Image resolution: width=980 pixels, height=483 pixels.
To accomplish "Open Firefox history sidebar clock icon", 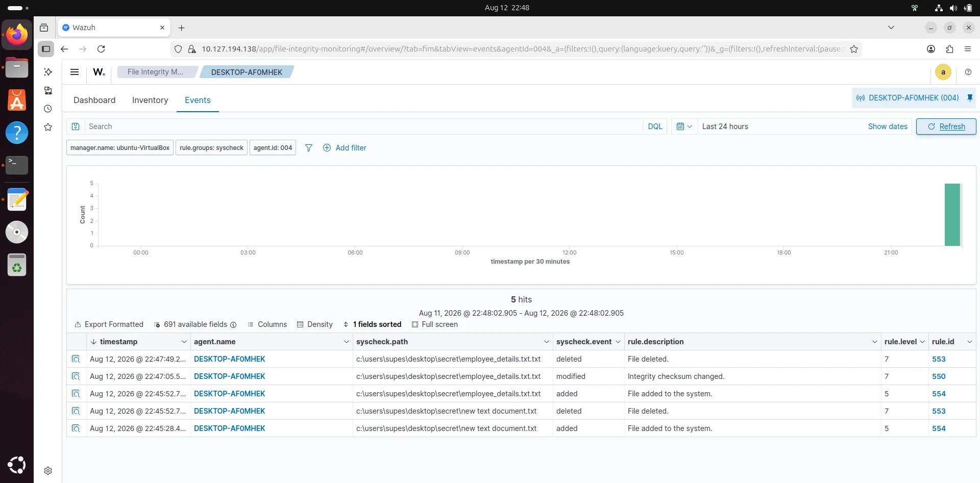I will click(x=48, y=109).
